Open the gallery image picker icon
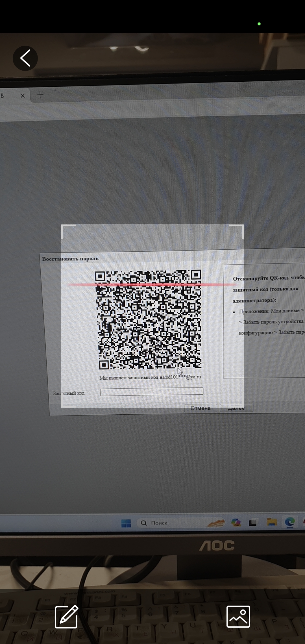Viewport: 305px width, 644px height. pyautogui.click(x=238, y=617)
